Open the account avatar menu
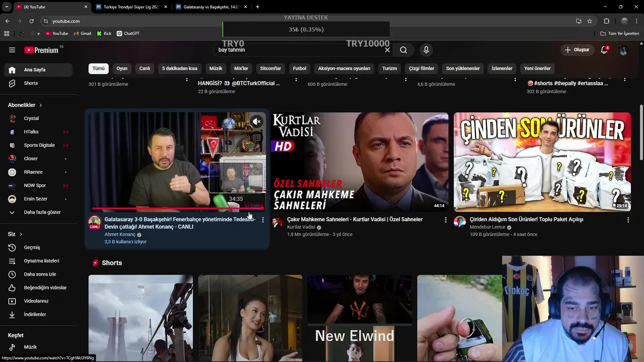This screenshot has width=644, height=362. tap(623, 50)
